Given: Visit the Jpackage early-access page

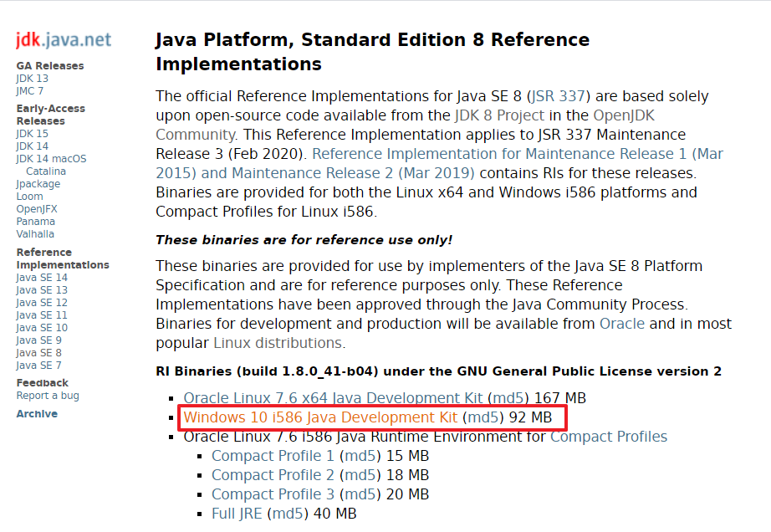Looking at the screenshot, I should 38,184.
